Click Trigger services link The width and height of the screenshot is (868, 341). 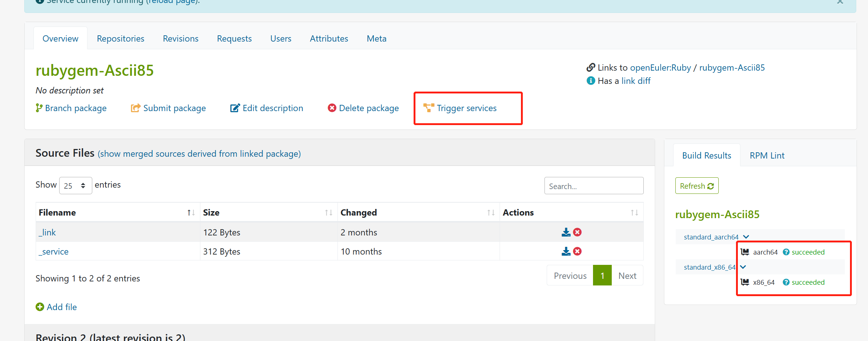pyautogui.click(x=466, y=108)
